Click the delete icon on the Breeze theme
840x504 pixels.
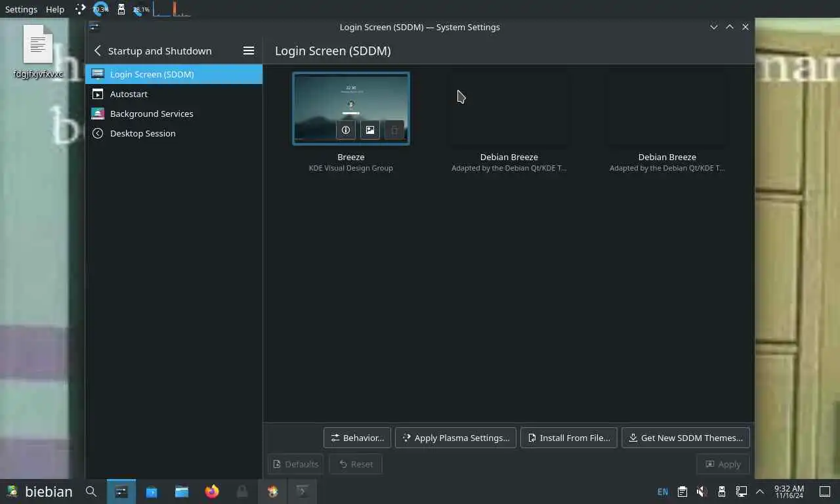[394, 130]
